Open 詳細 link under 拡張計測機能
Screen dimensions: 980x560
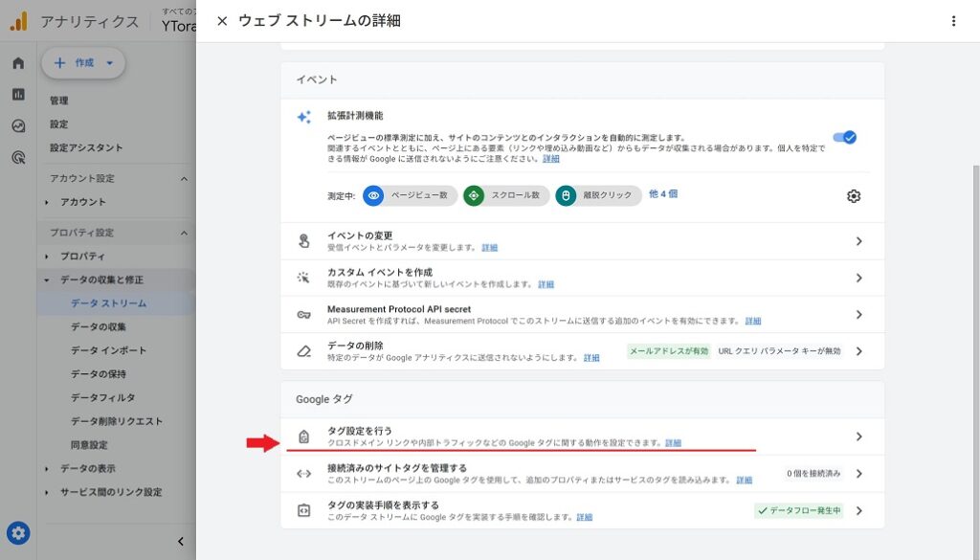pyautogui.click(x=550, y=159)
